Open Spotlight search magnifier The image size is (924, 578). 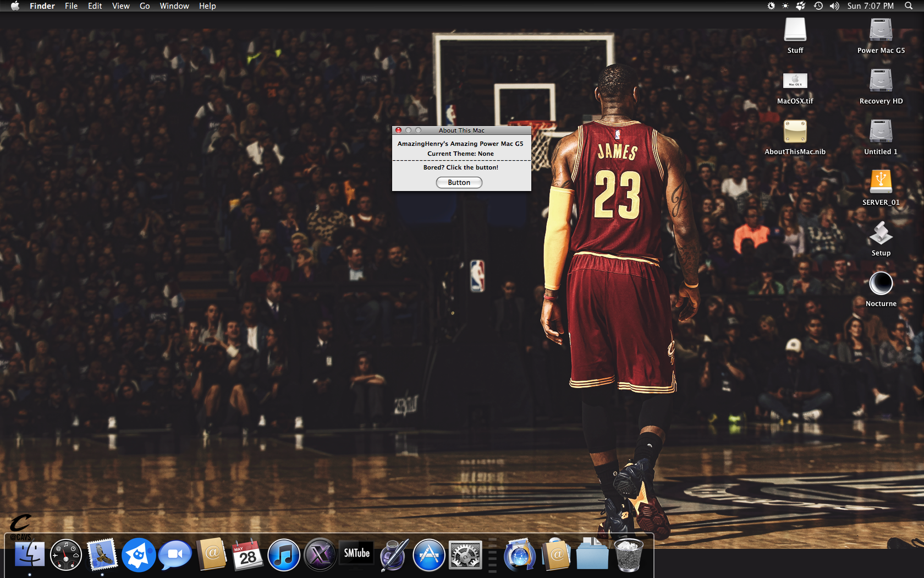pos(909,6)
